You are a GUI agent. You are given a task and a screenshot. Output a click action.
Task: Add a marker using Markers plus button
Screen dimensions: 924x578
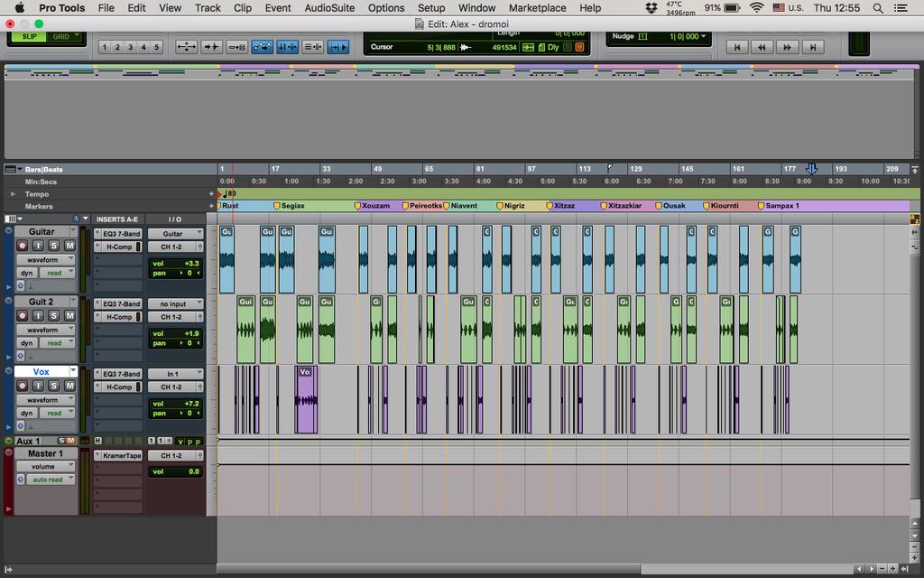(x=211, y=206)
